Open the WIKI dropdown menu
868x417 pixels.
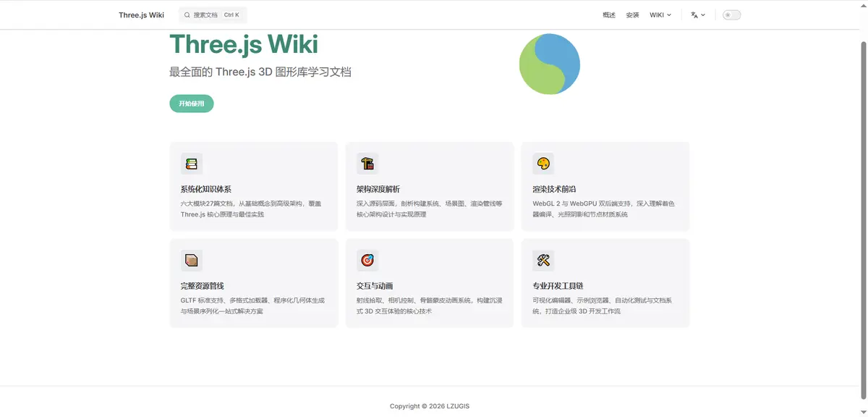(660, 14)
